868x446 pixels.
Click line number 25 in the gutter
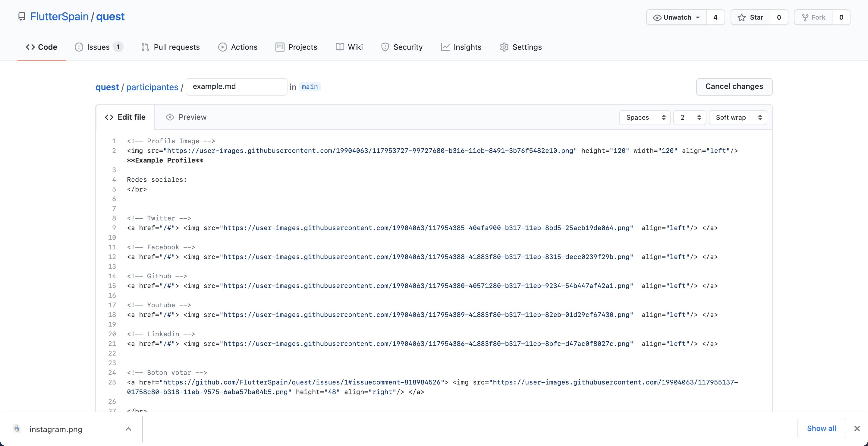coord(112,382)
